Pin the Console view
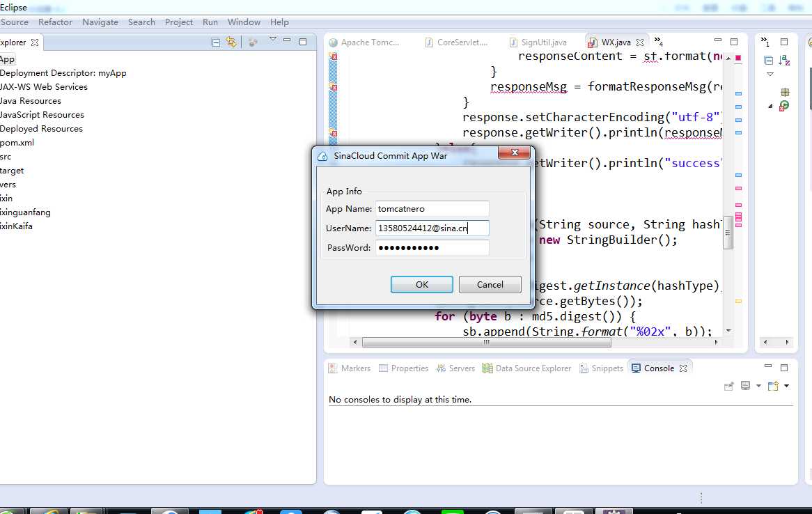 click(728, 386)
